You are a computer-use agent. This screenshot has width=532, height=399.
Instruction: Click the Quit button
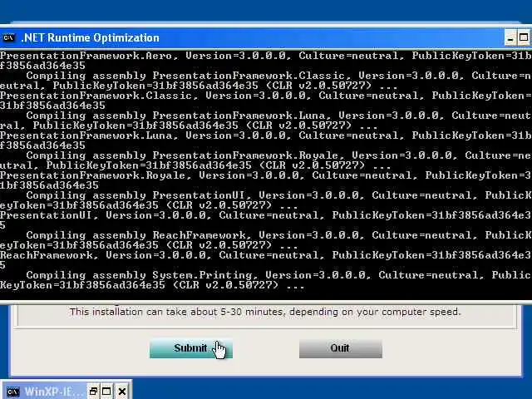pos(340,348)
